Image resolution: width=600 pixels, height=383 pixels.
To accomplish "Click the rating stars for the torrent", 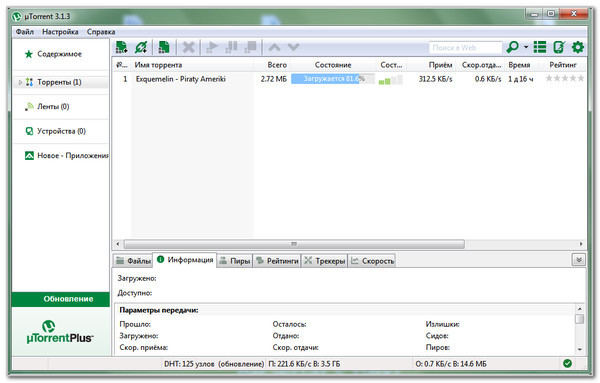I will [x=565, y=79].
